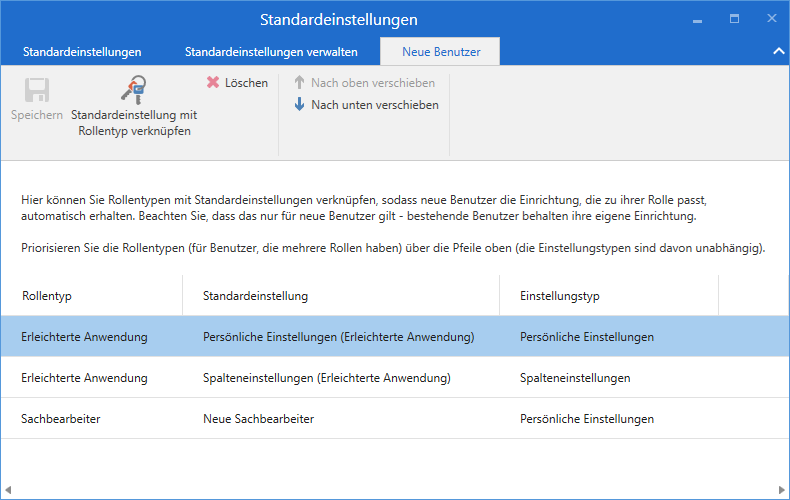The height and width of the screenshot is (500, 790).
Task: Select the Neue Benutzer tab
Action: click(441, 52)
